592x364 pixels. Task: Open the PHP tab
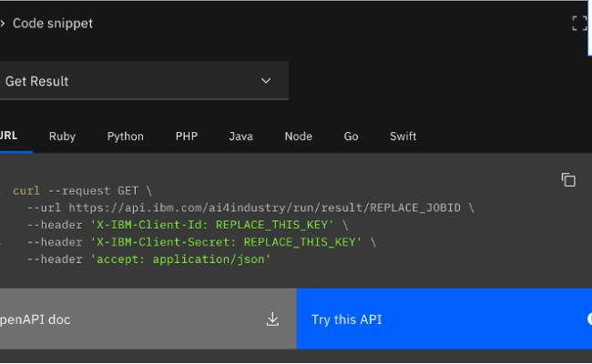click(x=187, y=136)
